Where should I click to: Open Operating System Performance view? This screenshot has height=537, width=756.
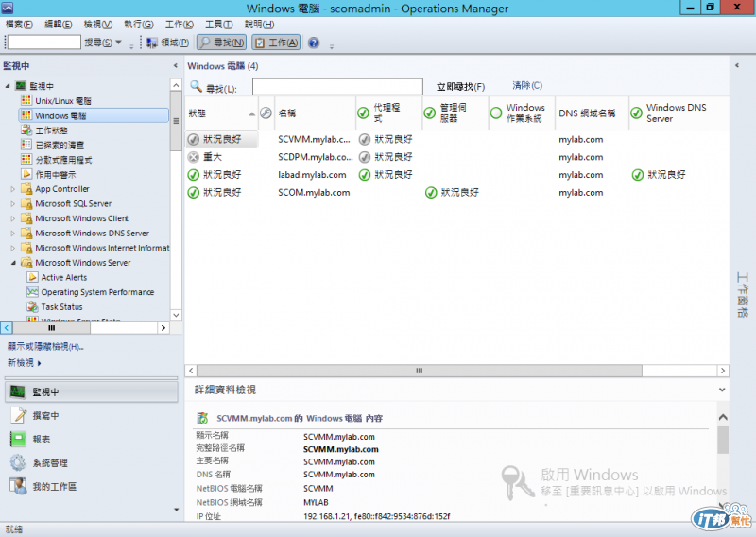click(97, 292)
